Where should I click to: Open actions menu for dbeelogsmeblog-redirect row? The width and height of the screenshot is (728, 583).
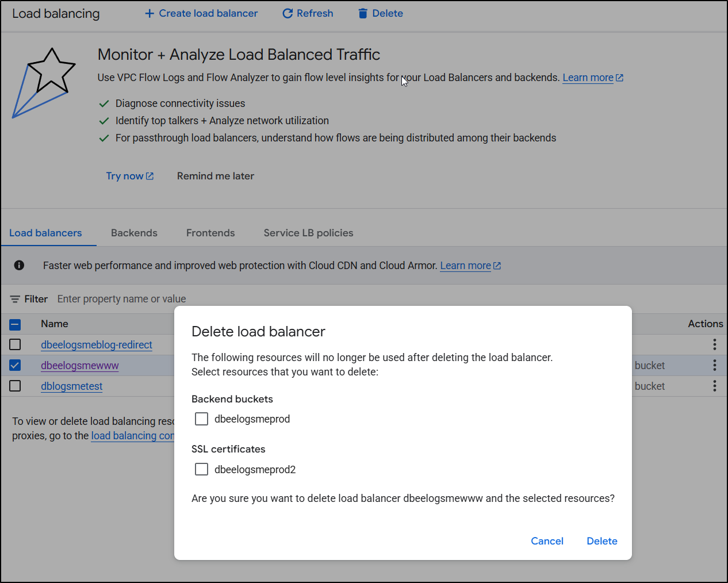tap(714, 344)
